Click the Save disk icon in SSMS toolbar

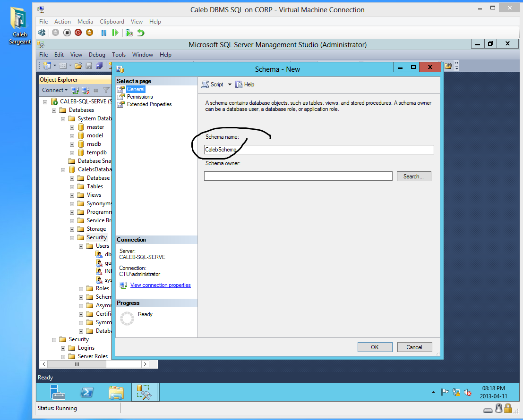click(x=89, y=66)
